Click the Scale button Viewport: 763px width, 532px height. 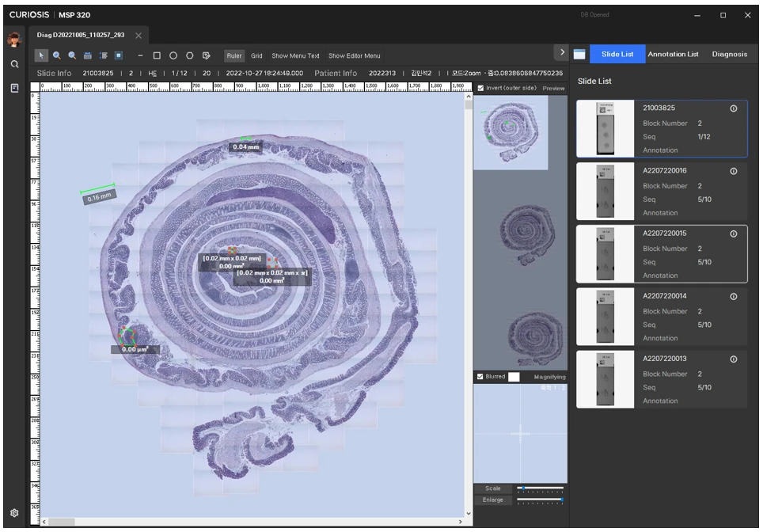tap(493, 488)
